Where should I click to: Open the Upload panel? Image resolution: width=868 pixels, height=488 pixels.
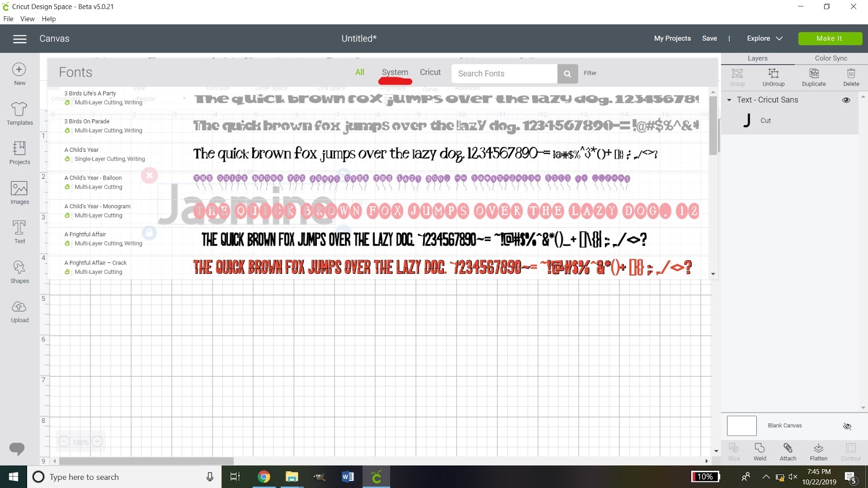[x=20, y=312]
